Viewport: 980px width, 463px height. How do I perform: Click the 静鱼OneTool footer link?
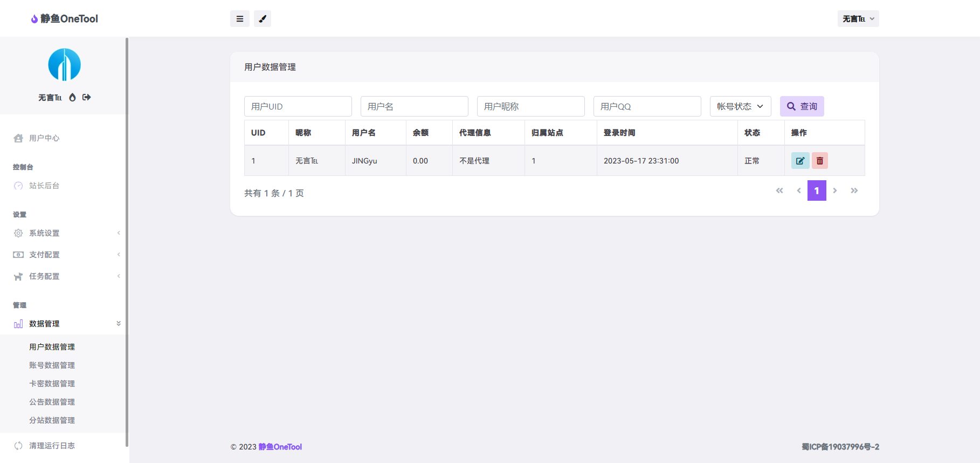click(280, 447)
